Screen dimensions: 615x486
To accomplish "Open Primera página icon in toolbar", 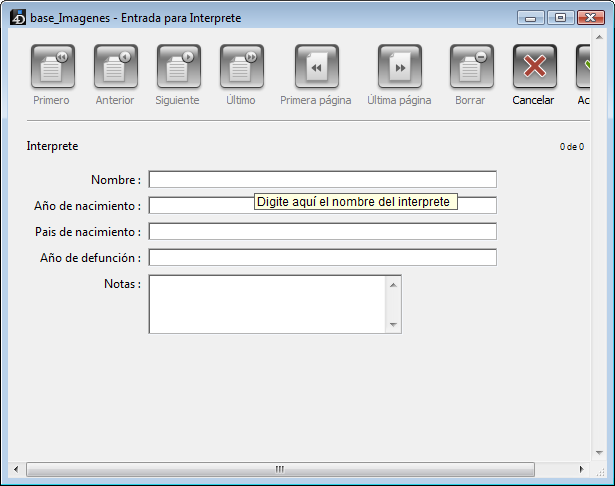I will pos(316,68).
